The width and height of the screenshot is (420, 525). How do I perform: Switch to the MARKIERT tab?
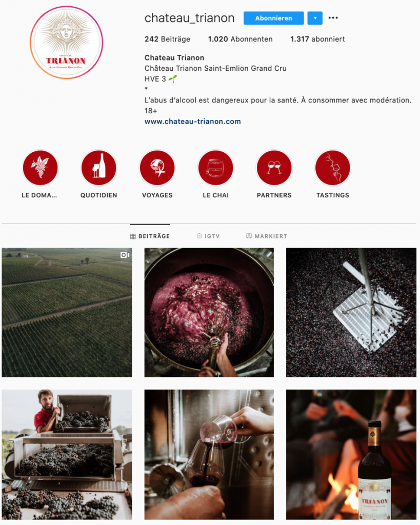click(x=267, y=236)
